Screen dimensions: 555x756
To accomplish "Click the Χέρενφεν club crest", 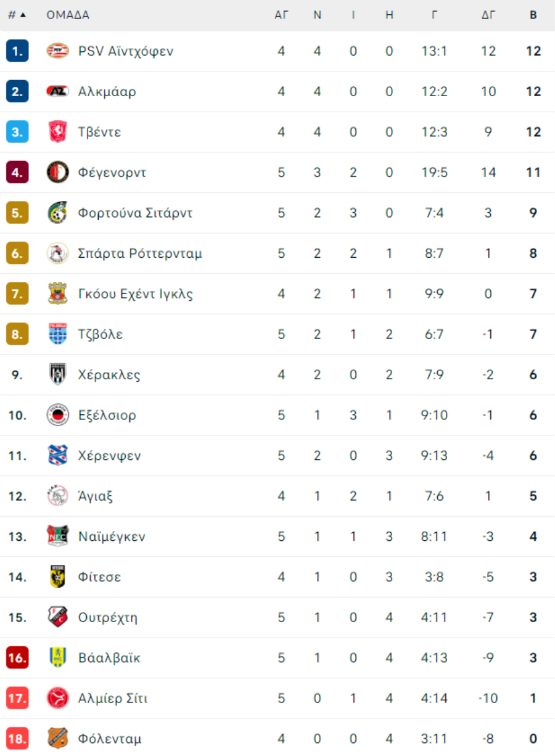I will point(58,456).
